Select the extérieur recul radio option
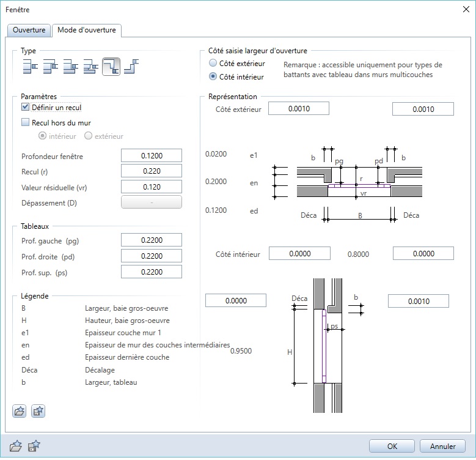The width and height of the screenshot is (476, 460). pos(89,136)
